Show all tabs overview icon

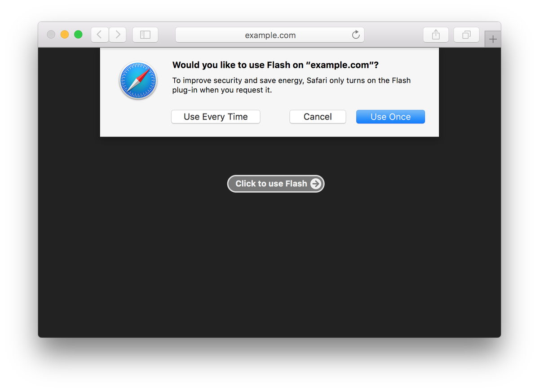(467, 35)
